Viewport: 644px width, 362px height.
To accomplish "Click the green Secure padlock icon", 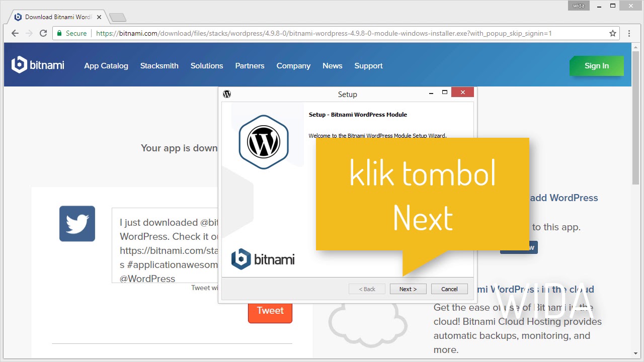I will [59, 33].
